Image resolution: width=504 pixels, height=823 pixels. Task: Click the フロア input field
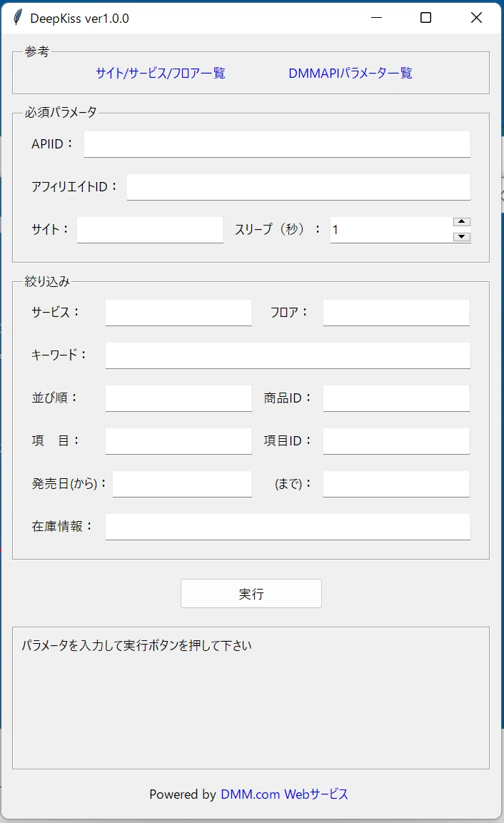point(396,313)
